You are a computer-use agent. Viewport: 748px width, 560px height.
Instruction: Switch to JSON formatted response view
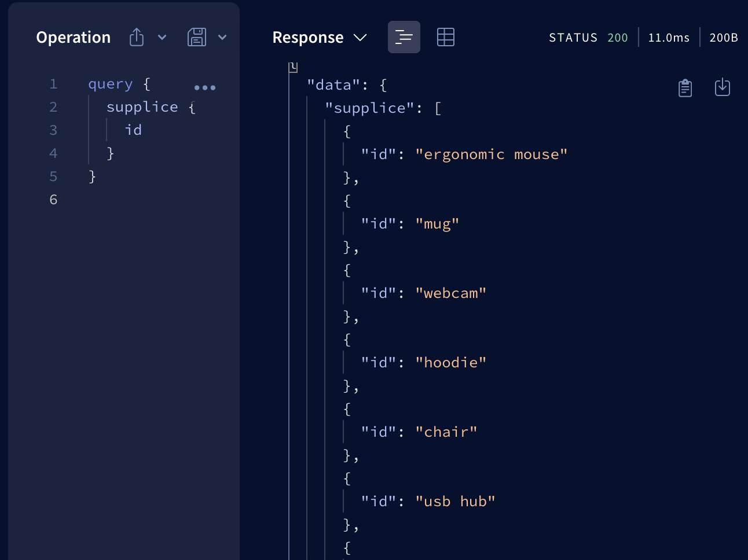404,37
